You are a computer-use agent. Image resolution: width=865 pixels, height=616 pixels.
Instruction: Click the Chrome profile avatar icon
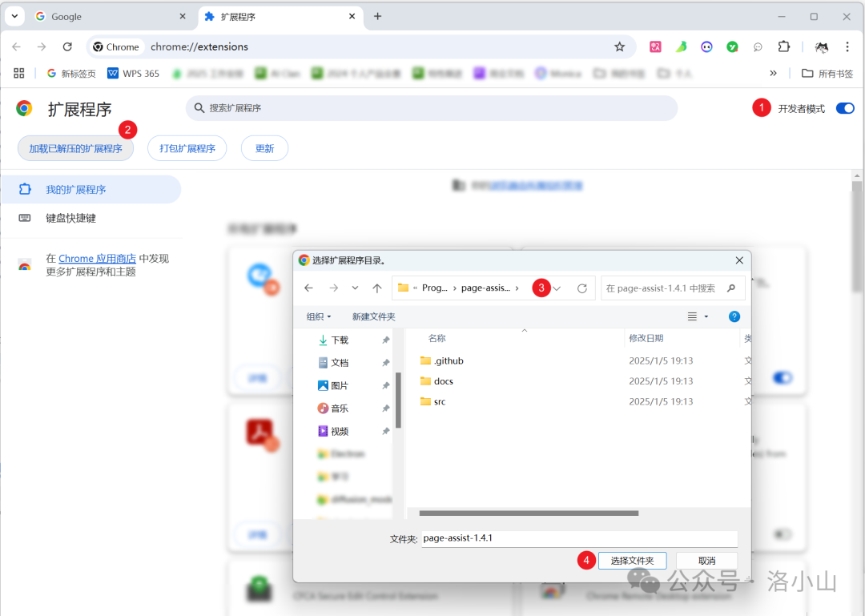[822, 47]
